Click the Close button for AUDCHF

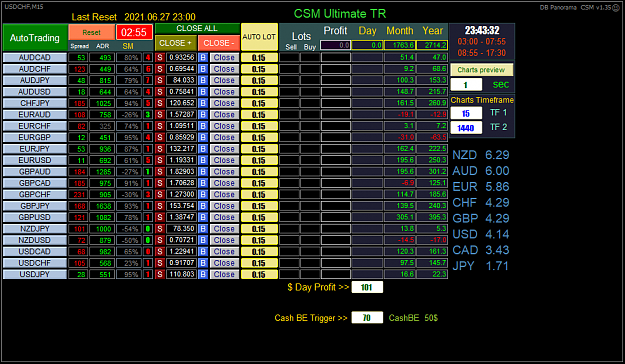tap(224, 69)
